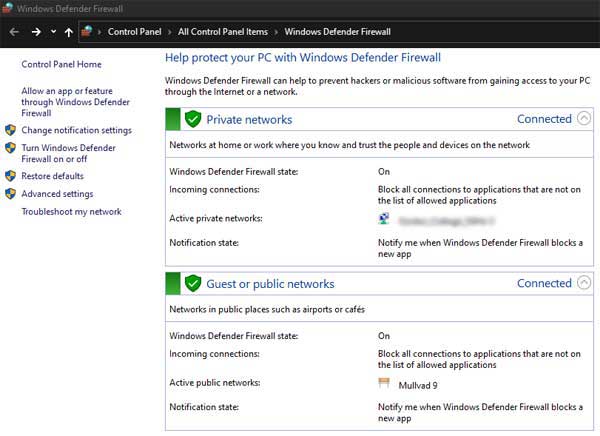Open Turn Windows Defender Firewall on or off

(x=68, y=153)
